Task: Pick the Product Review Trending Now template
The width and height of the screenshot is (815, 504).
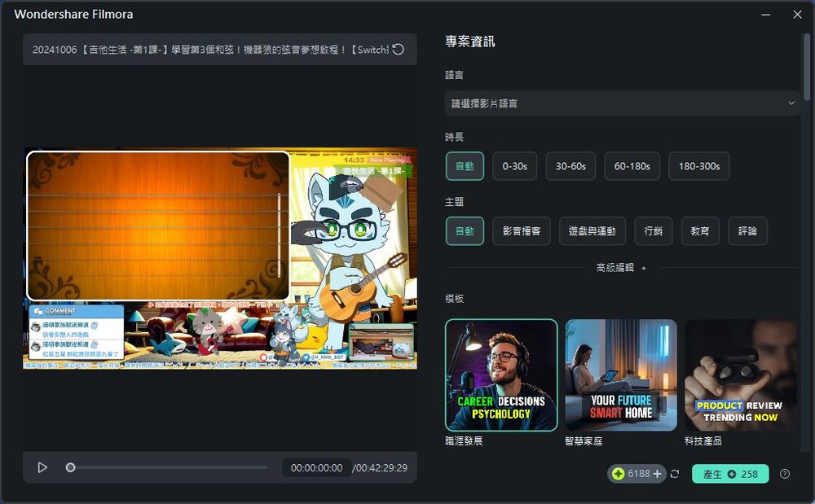Action: tap(740, 375)
